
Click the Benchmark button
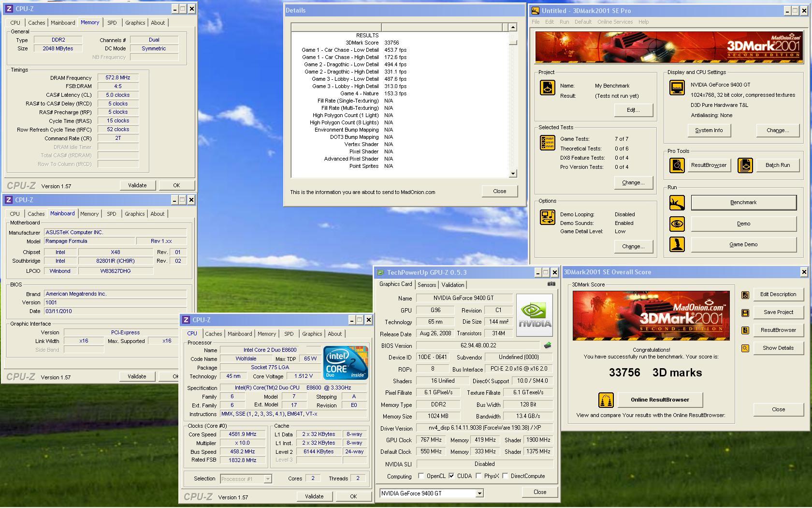tap(743, 203)
